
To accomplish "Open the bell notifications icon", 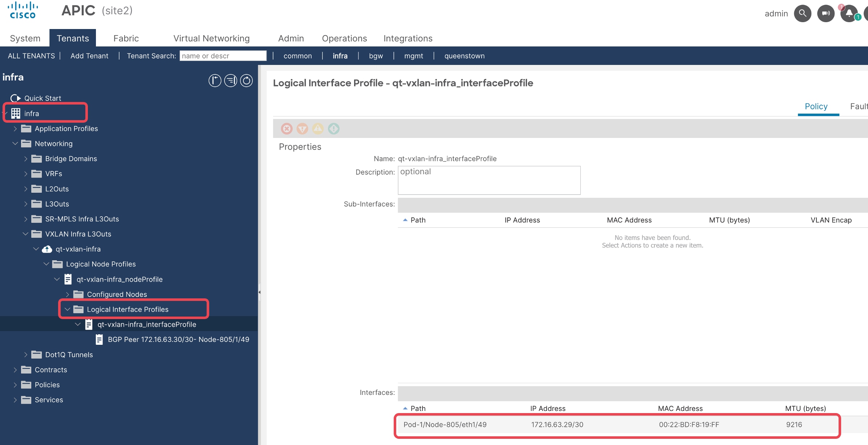I will (849, 13).
